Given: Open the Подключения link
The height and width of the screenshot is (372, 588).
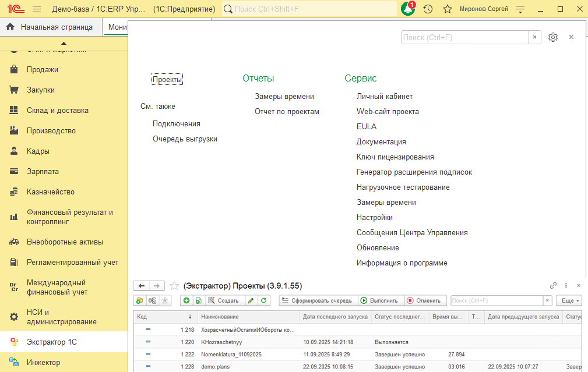Looking at the screenshot, I should 176,123.
